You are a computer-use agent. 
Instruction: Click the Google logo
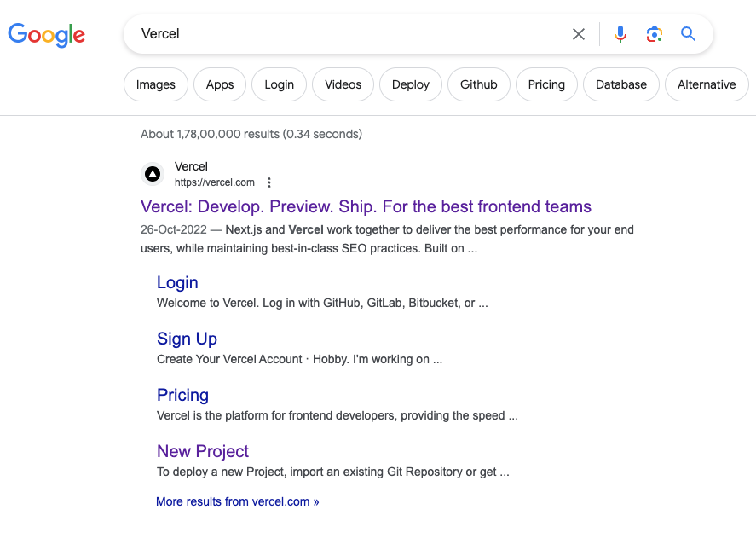pyautogui.click(x=47, y=34)
